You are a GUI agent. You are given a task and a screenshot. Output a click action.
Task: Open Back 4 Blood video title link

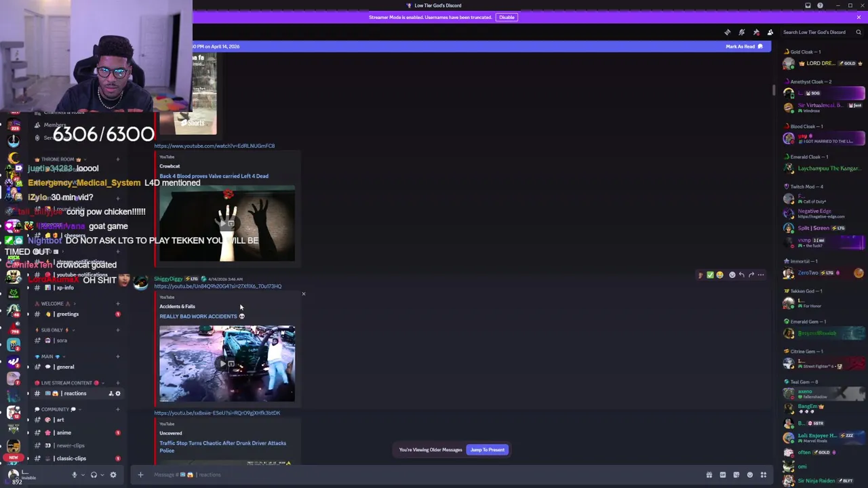point(214,176)
